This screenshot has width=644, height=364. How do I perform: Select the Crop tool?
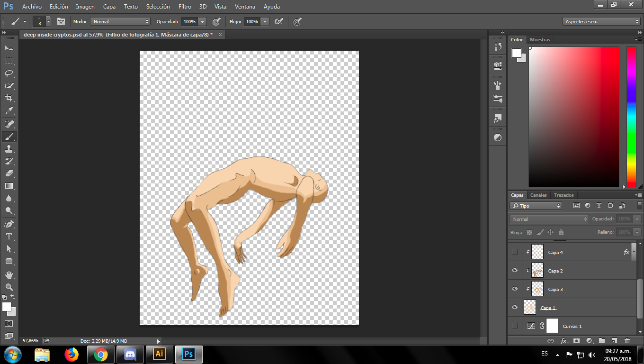[x=9, y=98]
